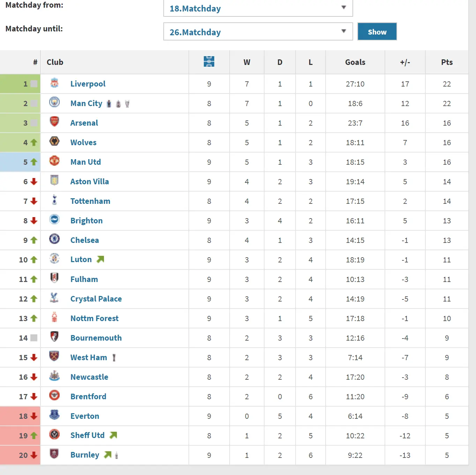
Task: Click the Arsenal club badge
Action: pyautogui.click(x=54, y=122)
